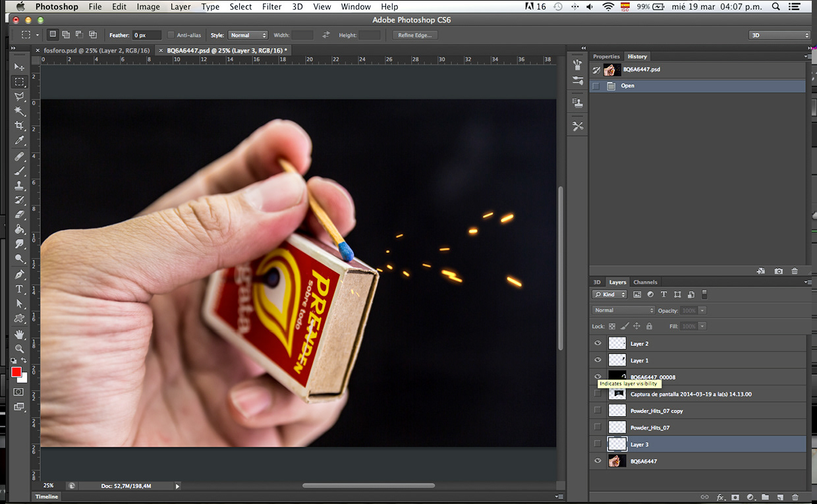Switch to the Channels tab

645,282
